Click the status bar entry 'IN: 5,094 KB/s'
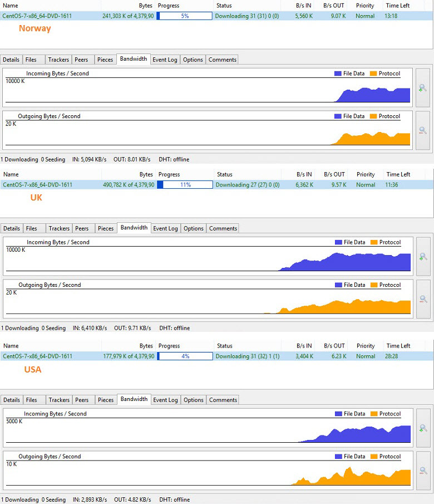 (89, 159)
